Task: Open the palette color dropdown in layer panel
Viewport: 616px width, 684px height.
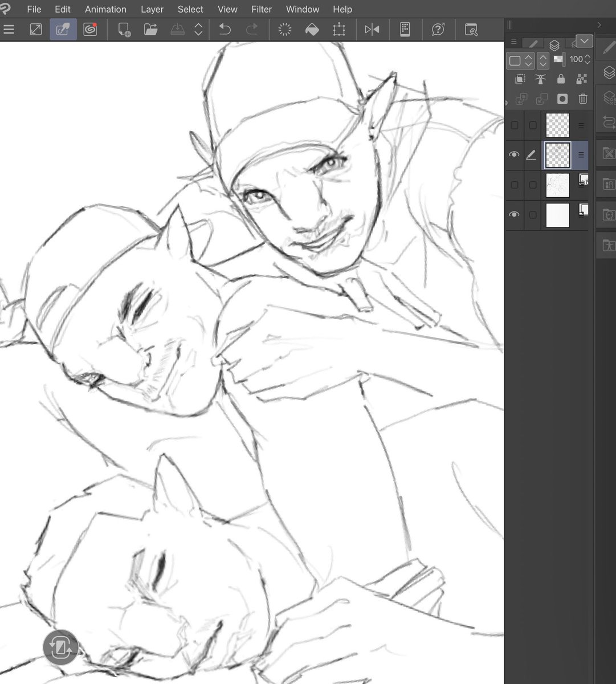Action: coord(521,60)
